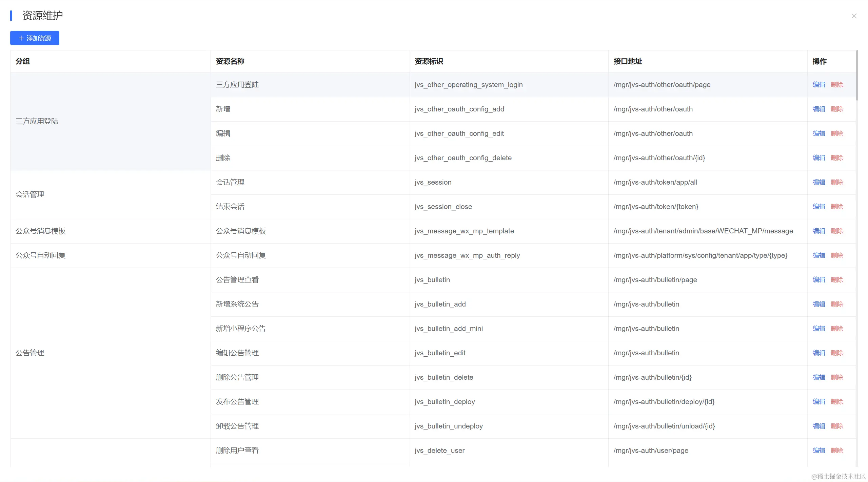This screenshot has width=868, height=482.
Task: Click the 添加资源 button
Action: click(x=35, y=38)
